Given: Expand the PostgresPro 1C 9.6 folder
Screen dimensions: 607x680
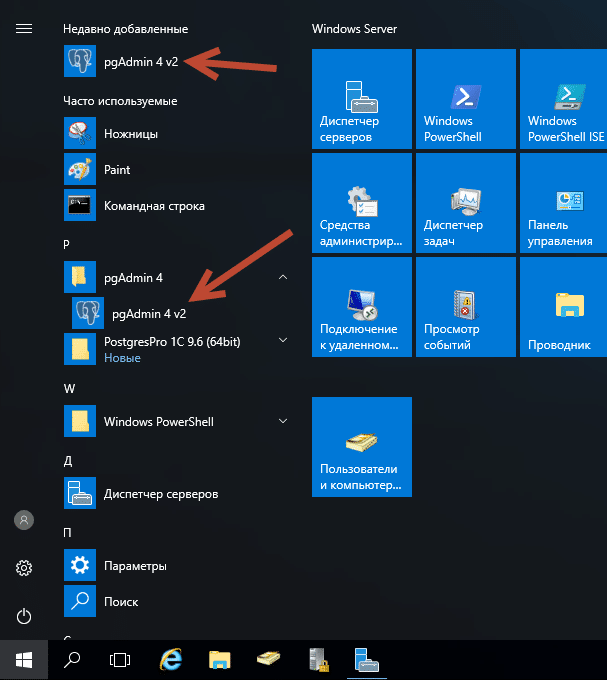Looking at the screenshot, I should coord(282,341).
